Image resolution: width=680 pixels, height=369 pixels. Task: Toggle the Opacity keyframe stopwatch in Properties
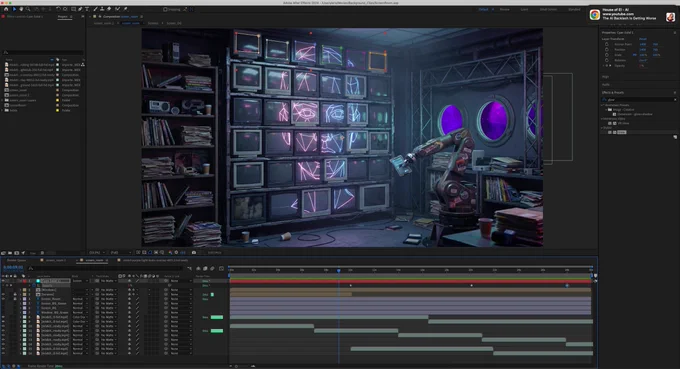607,65
